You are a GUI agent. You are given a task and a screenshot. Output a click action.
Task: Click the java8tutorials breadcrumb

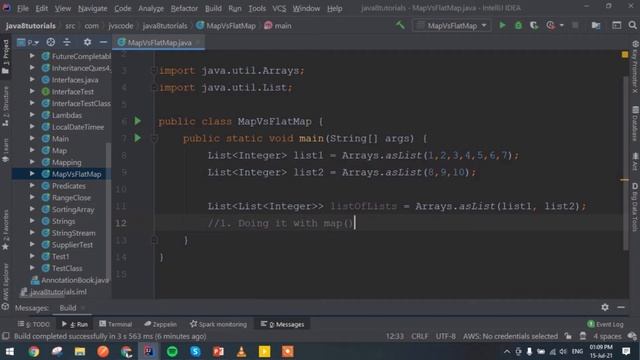tap(31, 26)
